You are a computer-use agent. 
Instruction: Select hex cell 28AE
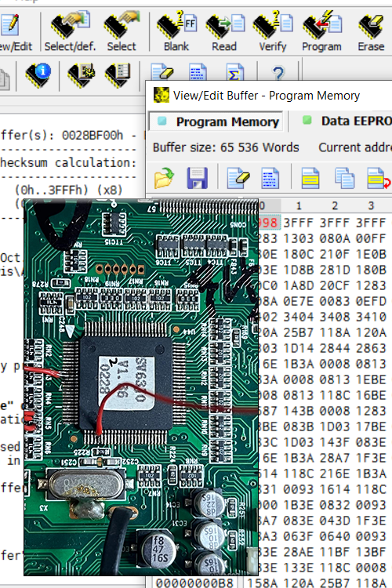[x=298, y=552]
